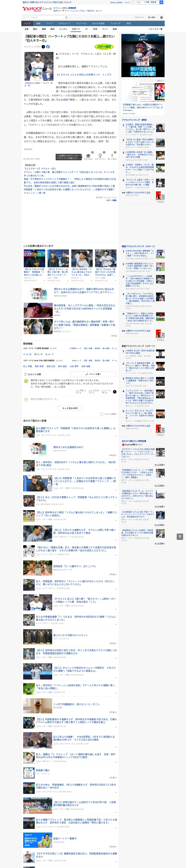Image resolution: width=186 pixels, height=868 pixels.
Task: Click the keyword search magnifier icon
Action: [x=66, y=18]
